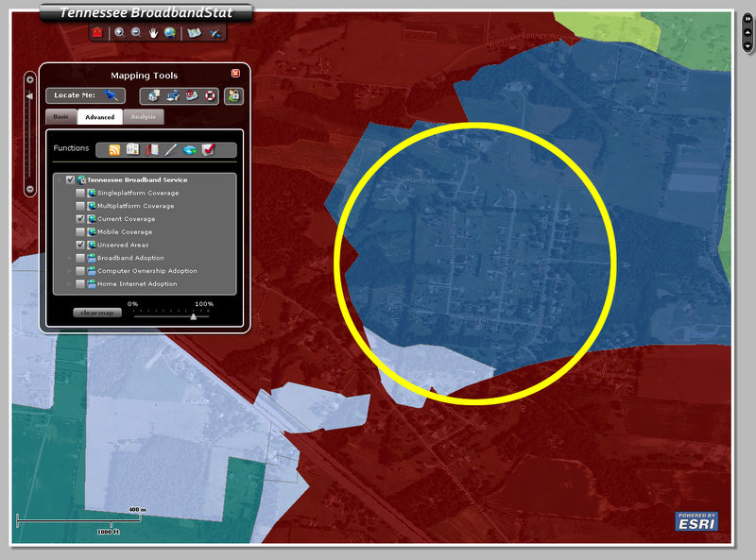The width and height of the screenshot is (756, 560).
Task: Enable the Multiplatform Coverage checkbox
Action: [x=80, y=206]
